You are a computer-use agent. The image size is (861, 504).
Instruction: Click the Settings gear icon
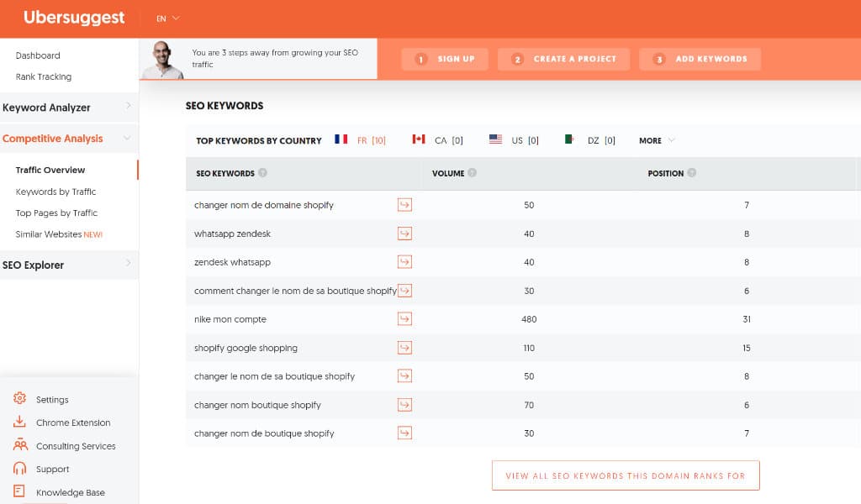tap(20, 399)
